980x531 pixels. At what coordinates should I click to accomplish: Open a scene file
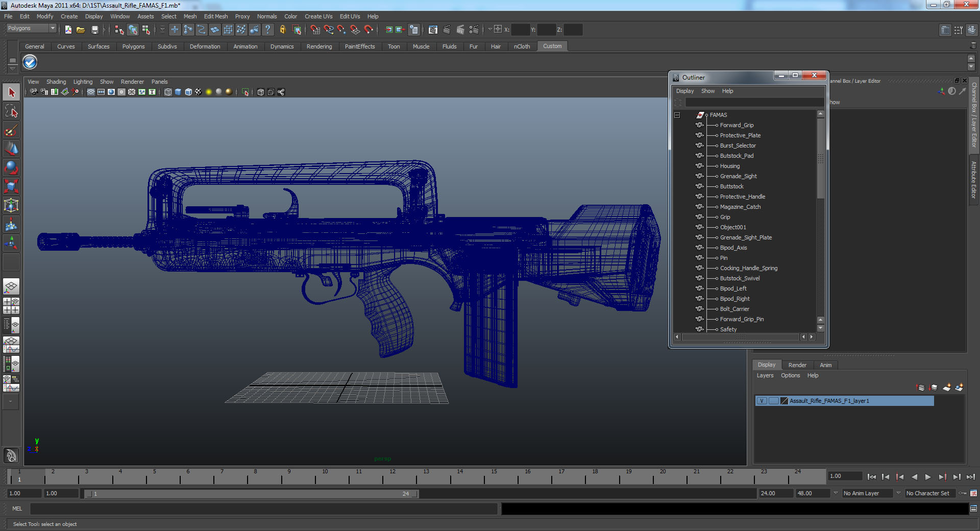[81, 30]
